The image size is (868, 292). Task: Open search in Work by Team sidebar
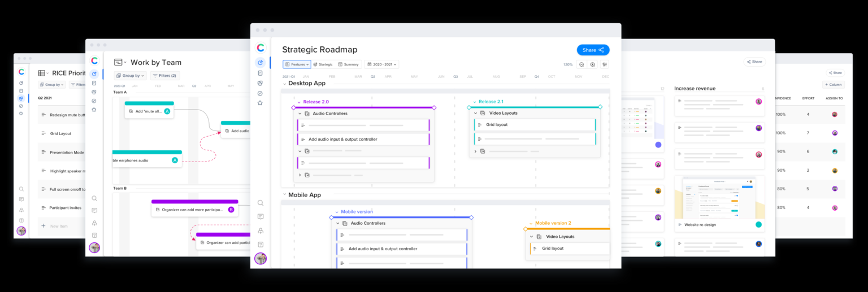[94, 198]
